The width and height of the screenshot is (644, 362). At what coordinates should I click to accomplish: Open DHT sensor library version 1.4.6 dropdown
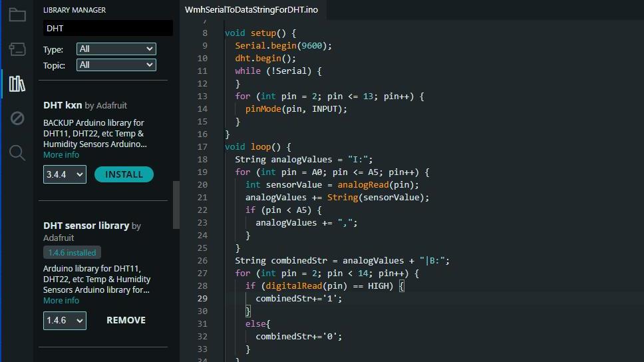[65, 321]
